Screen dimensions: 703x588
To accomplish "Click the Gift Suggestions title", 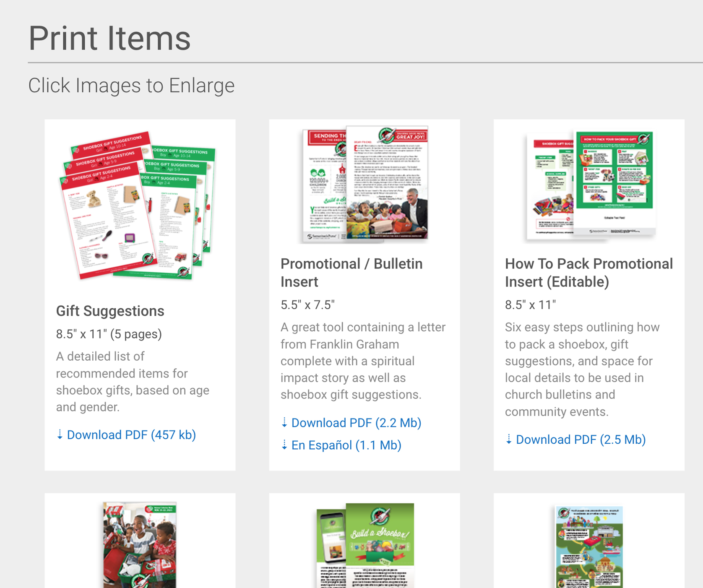I will (x=110, y=311).
